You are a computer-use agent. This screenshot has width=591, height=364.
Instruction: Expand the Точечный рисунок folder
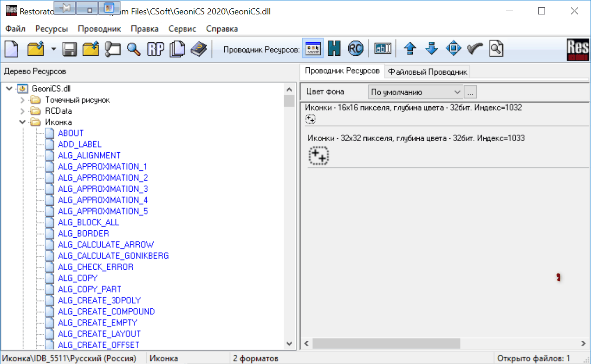(x=22, y=100)
